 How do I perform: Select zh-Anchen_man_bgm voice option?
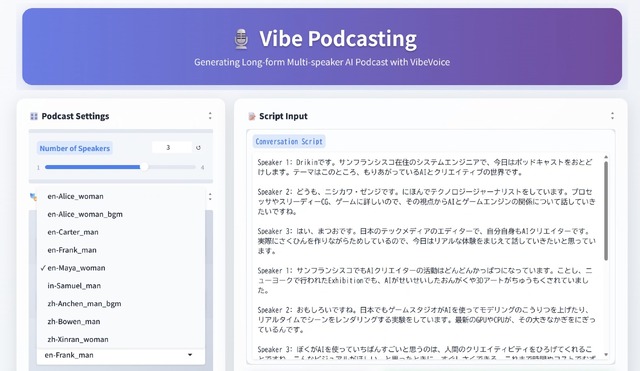click(121, 304)
